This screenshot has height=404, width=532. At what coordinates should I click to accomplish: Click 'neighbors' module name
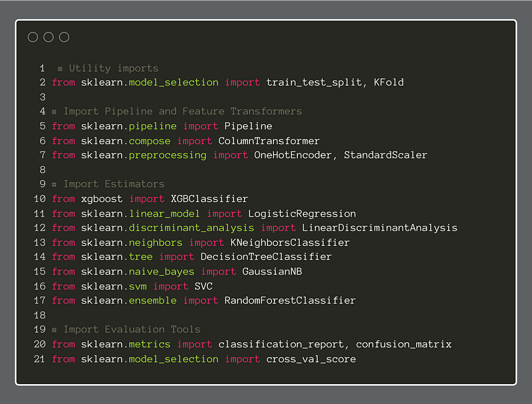click(156, 243)
